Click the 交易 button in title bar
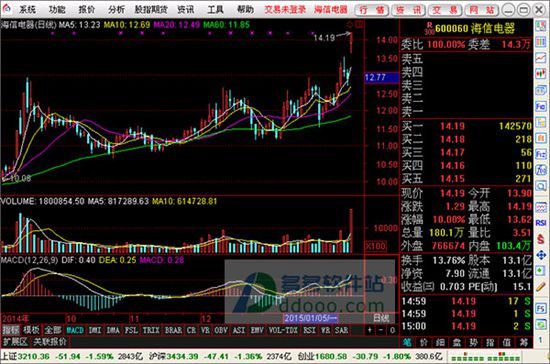This screenshot has width=550, height=364. coord(445,10)
